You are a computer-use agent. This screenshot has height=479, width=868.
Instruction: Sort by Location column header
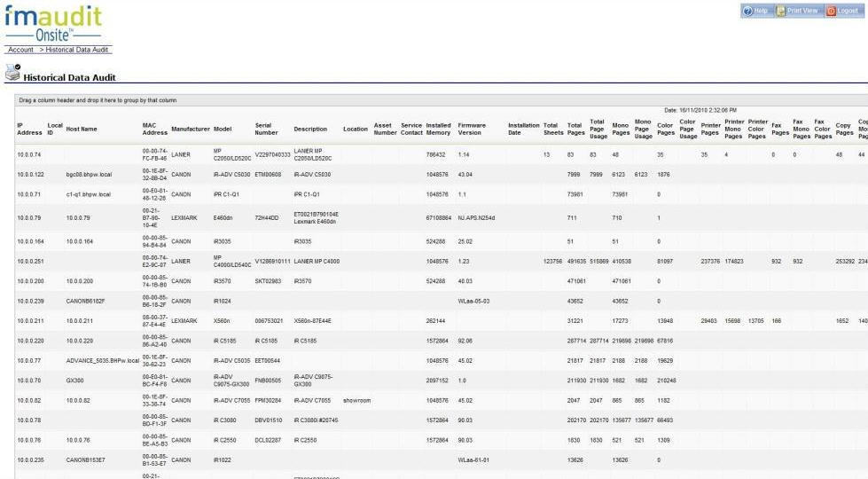[356, 129]
